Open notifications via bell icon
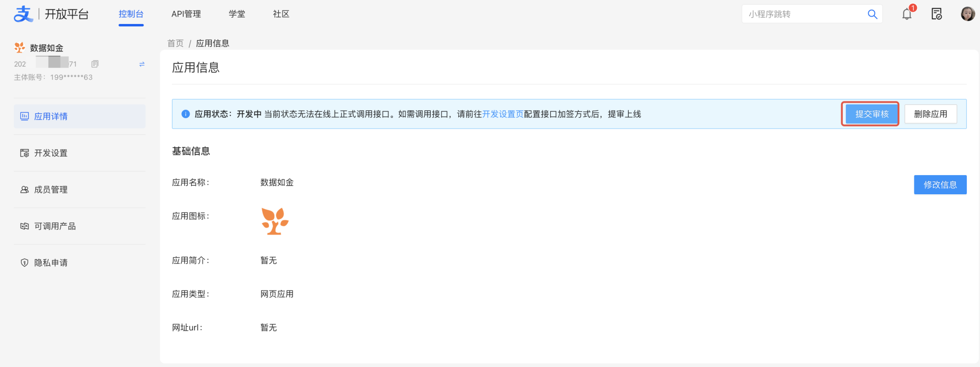Viewport: 980px width, 367px height. [x=906, y=14]
